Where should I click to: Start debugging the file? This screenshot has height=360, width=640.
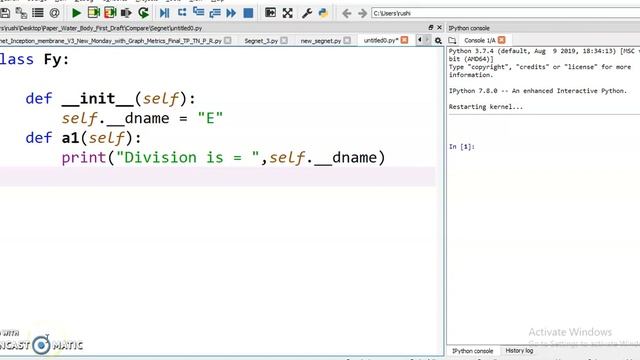pos(164,13)
